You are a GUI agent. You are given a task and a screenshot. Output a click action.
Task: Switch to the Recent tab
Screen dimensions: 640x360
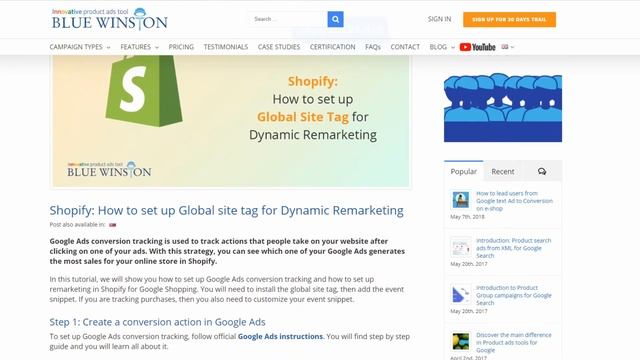coord(503,171)
